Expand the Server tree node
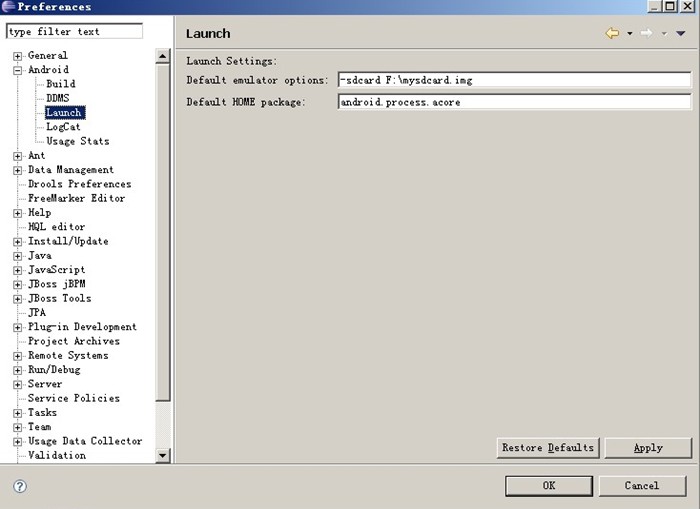The height and width of the screenshot is (509, 700). (x=17, y=385)
